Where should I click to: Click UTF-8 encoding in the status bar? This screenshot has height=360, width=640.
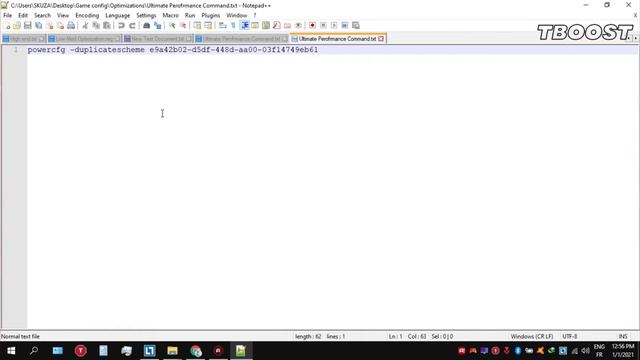click(x=570, y=336)
